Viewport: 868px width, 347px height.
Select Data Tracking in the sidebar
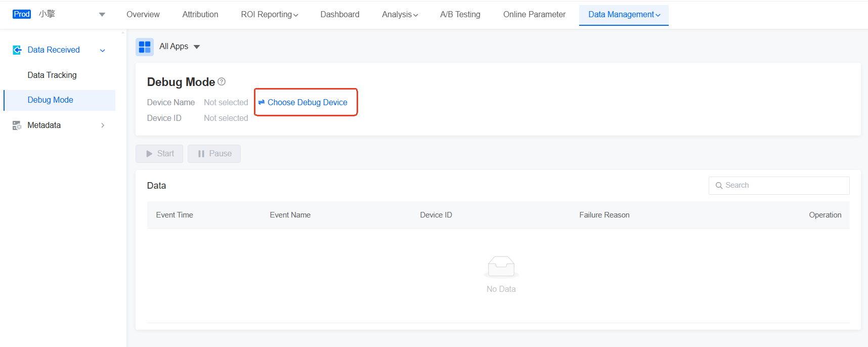point(52,75)
